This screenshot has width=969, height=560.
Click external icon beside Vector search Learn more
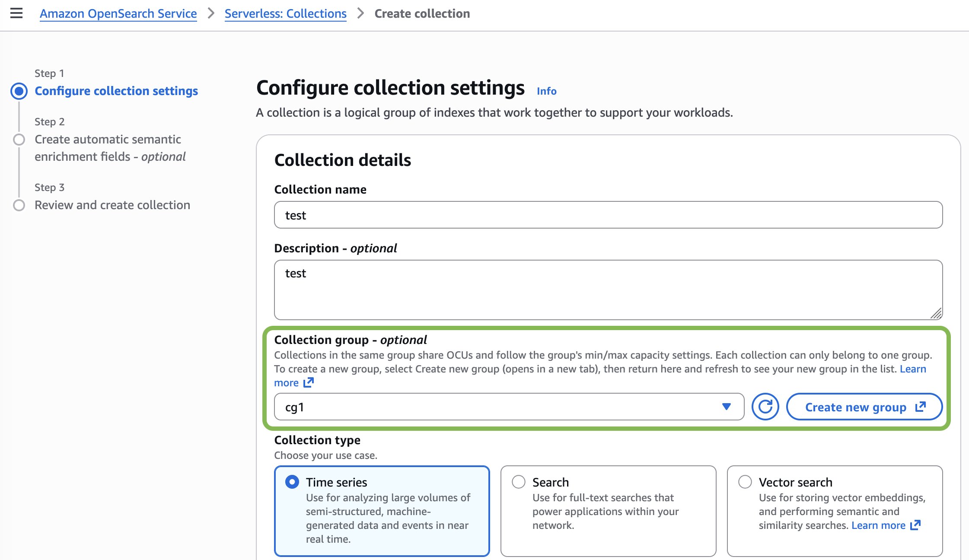click(x=915, y=525)
